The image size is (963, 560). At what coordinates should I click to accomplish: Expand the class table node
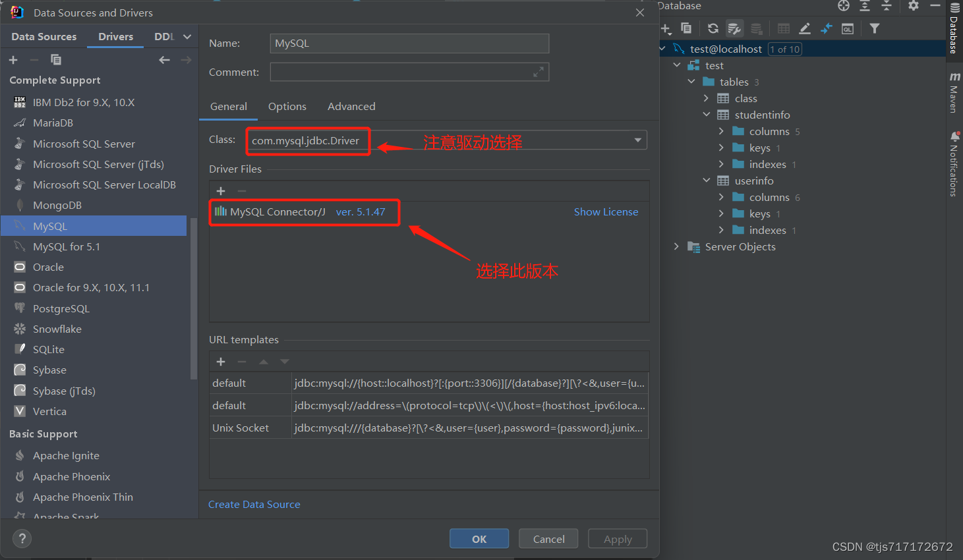pos(706,98)
